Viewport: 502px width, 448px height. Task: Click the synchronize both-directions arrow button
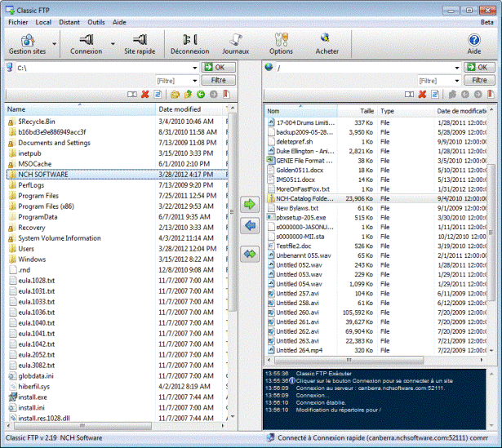pyautogui.click(x=250, y=254)
